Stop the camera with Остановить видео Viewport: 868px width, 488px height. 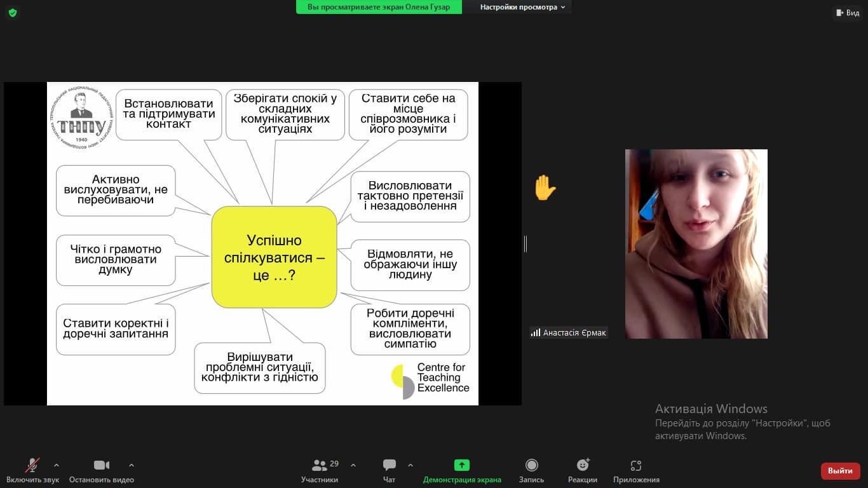102,466
